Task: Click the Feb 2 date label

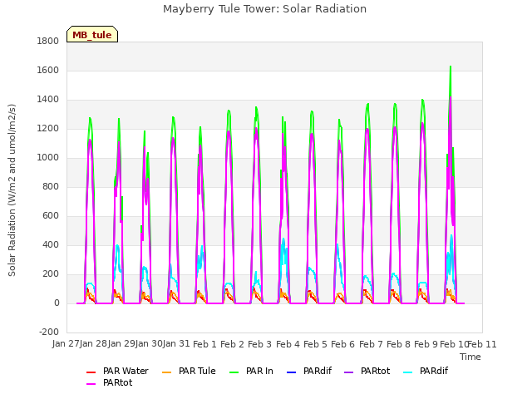Action: coord(233,344)
